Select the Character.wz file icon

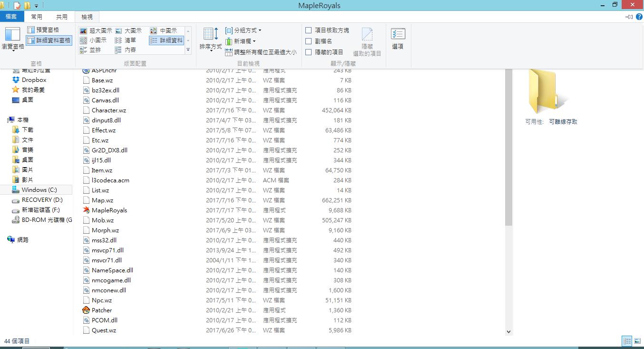86,110
